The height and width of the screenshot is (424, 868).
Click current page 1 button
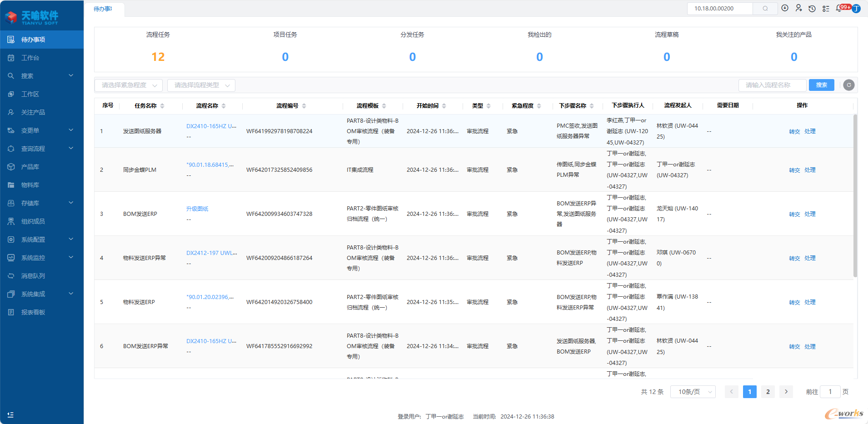(750, 392)
